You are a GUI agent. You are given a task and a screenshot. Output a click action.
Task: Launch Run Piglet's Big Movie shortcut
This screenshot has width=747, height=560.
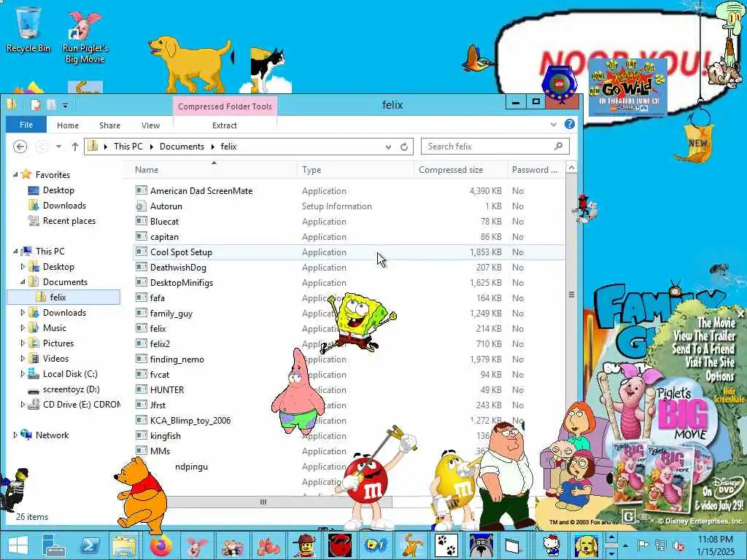pyautogui.click(x=85, y=37)
